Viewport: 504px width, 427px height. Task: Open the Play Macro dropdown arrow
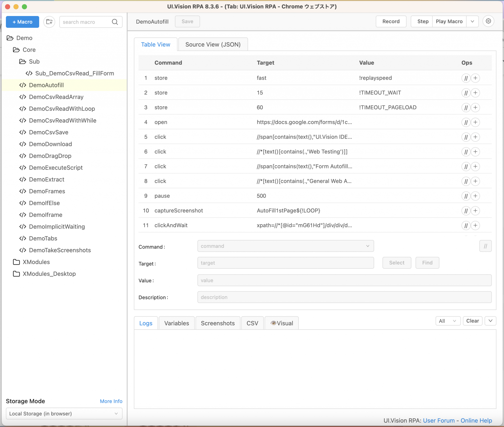point(472,21)
